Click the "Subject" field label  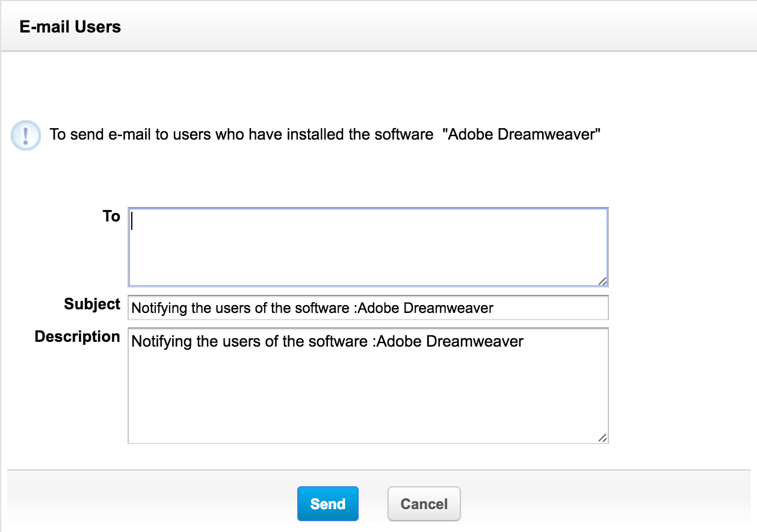pyautogui.click(x=92, y=305)
